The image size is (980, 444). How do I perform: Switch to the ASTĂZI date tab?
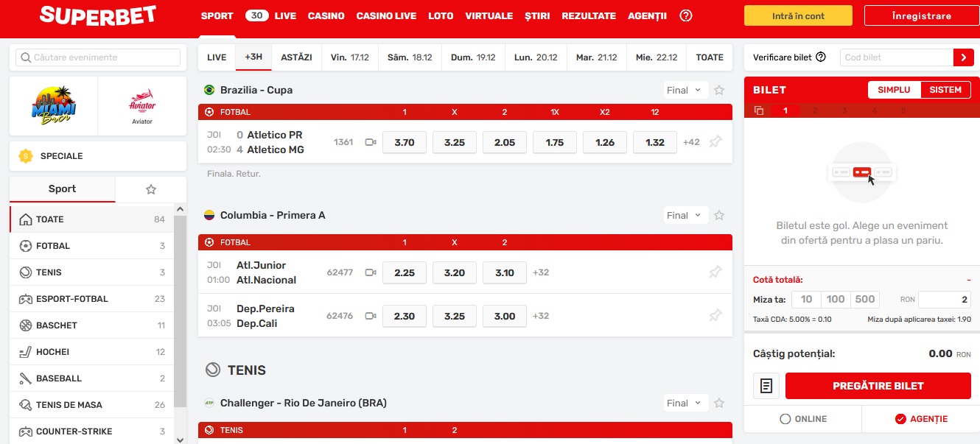(297, 57)
